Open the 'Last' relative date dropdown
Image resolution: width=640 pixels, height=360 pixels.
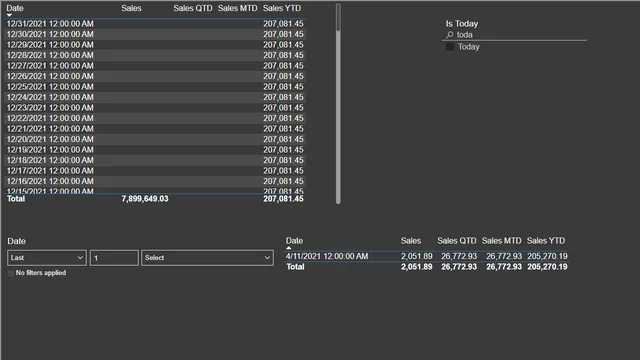(x=47, y=258)
